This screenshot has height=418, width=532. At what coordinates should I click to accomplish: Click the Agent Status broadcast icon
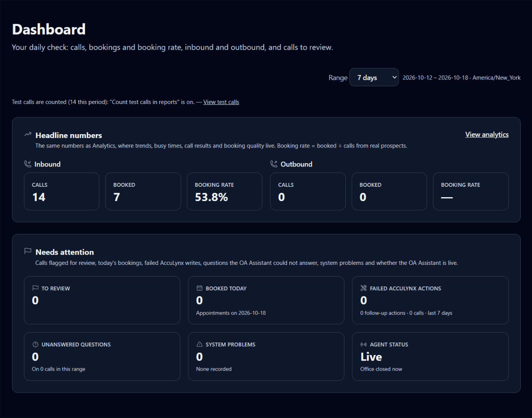pyautogui.click(x=364, y=344)
